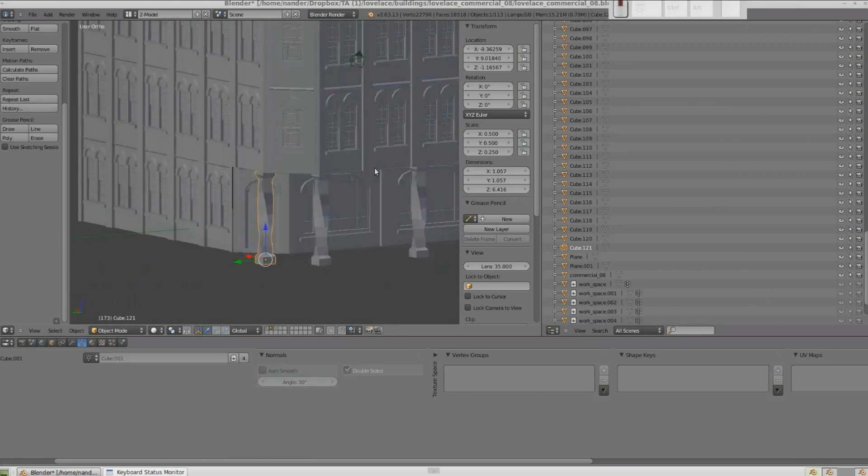Open the Material properties tab icon
Viewport: 868px width, 476px height.
click(92, 343)
